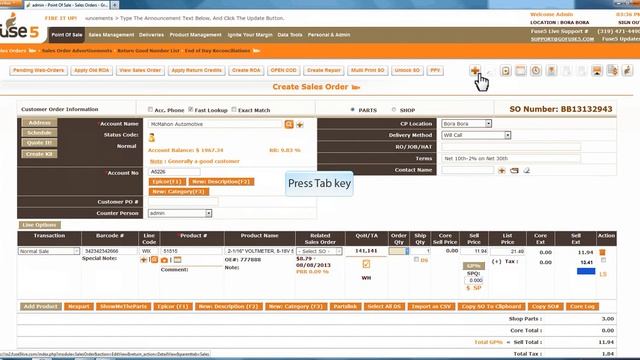
Task: Click the camera icon under Product # 51515
Action: (164, 260)
